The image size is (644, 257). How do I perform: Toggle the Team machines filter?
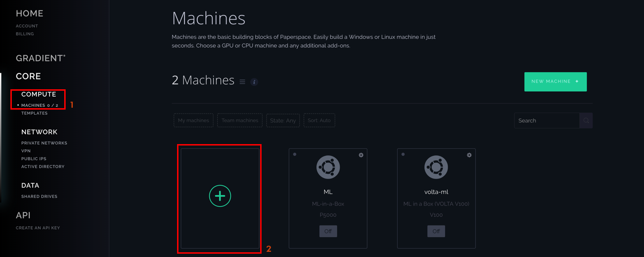pyautogui.click(x=240, y=120)
